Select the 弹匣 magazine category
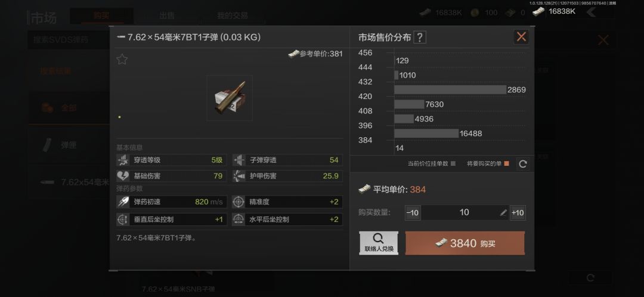 click(x=69, y=145)
